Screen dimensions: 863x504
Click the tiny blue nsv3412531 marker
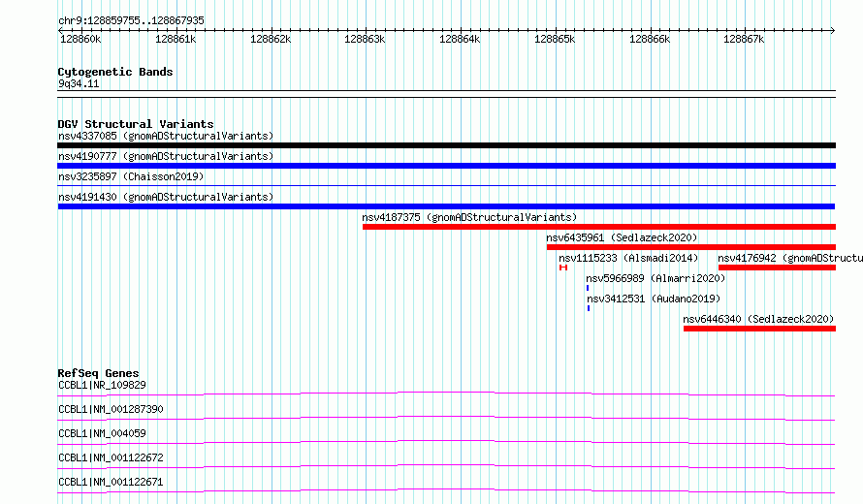point(589,308)
